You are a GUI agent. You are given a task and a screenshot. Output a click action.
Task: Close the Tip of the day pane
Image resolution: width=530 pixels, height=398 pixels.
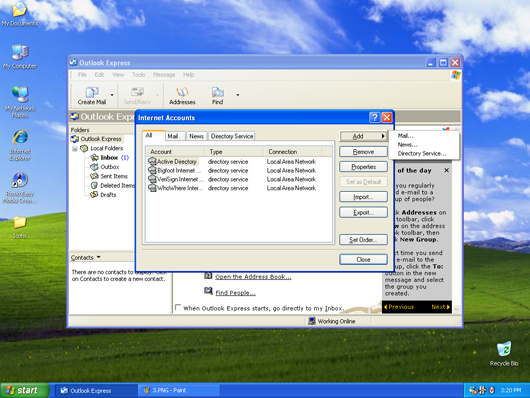tap(447, 170)
